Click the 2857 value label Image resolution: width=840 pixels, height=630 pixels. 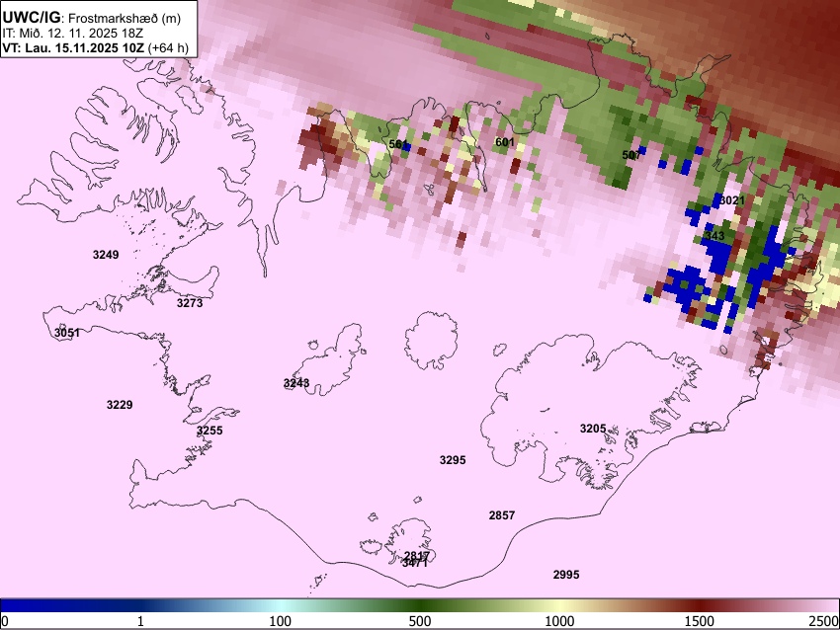(502, 515)
